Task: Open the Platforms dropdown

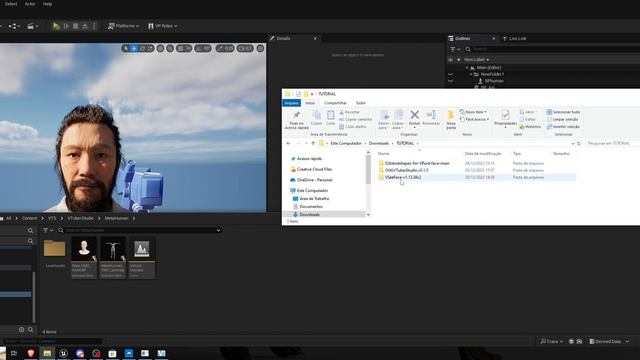Action: tap(123, 26)
